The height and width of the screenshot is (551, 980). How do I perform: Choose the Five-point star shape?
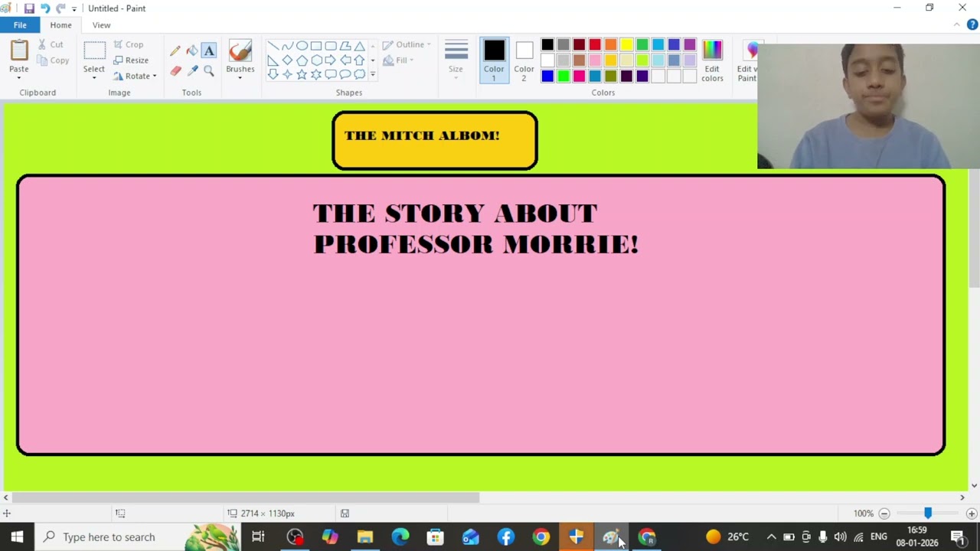[302, 74]
